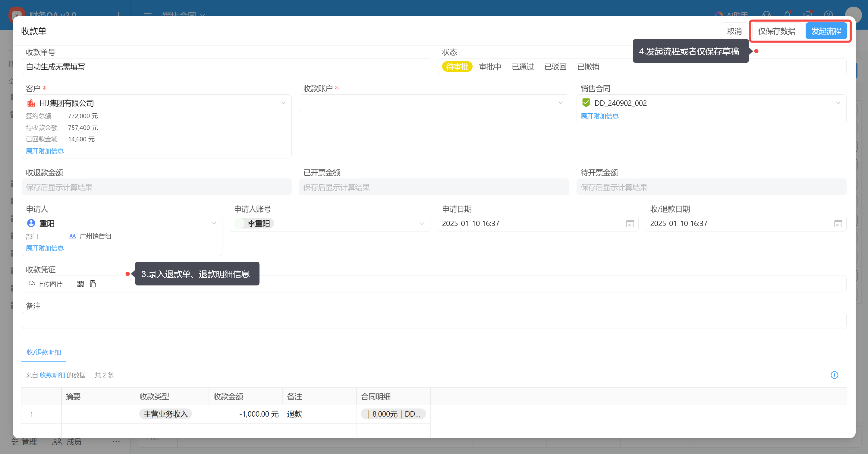Expand additional info under the 客户 field
This screenshot has width=868, height=454.
click(x=45, y=151)
